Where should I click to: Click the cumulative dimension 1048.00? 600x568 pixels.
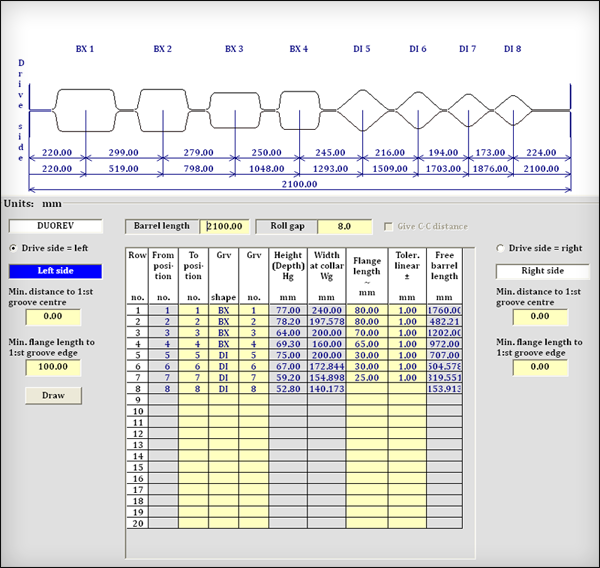[267, 169]
